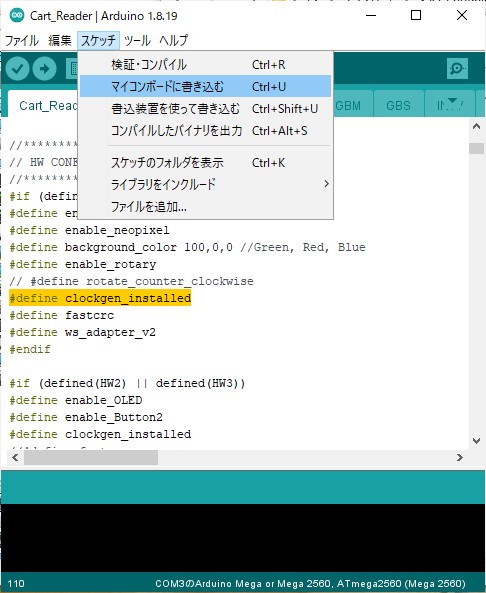Minimize the Arduino window
This screenshot has width=486, height=593.
[x=371, y=16]
